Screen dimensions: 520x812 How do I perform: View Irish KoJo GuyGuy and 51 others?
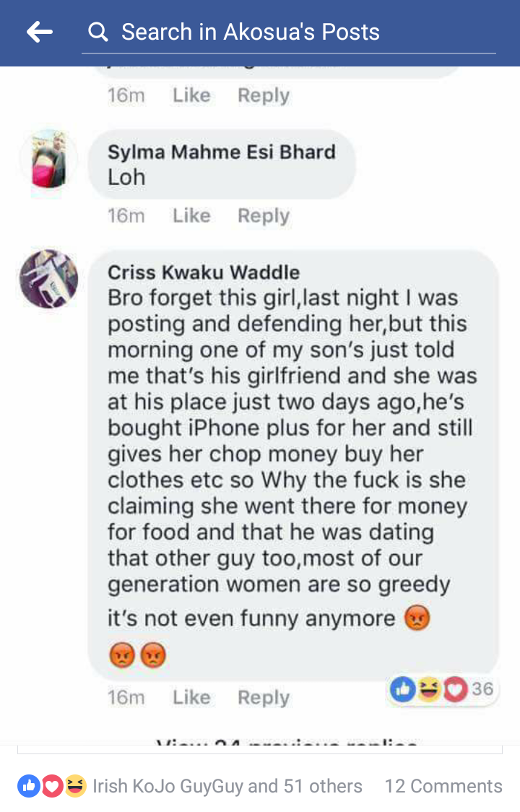point(227,786)
